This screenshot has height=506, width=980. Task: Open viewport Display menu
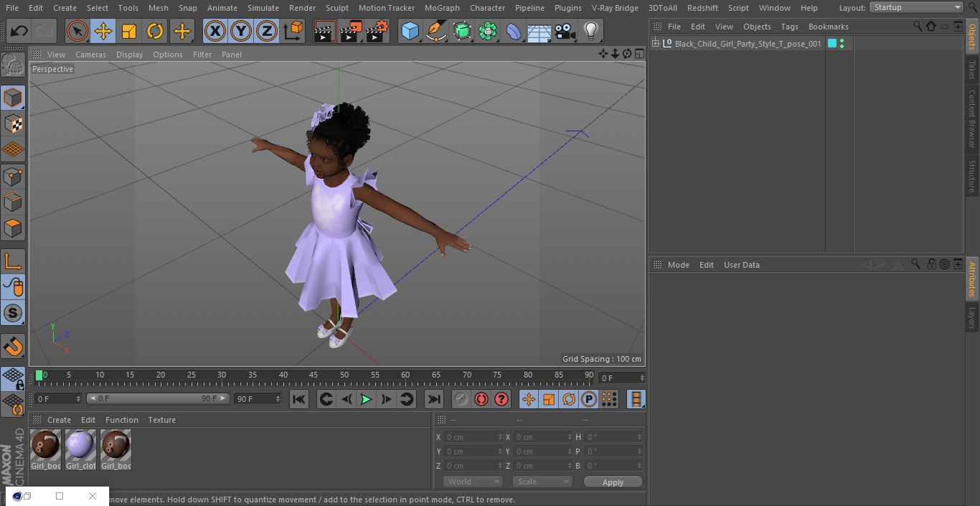pyautogui.click(x=129, y=55)
